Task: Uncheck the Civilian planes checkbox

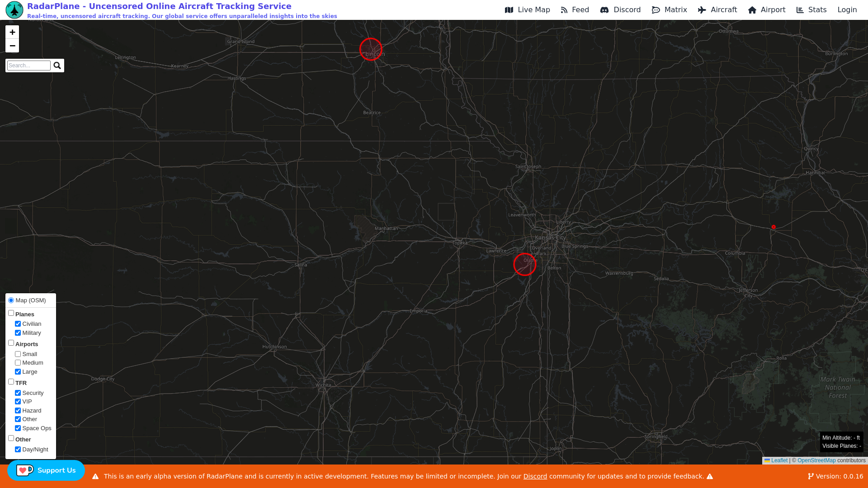Action: pos(18,324)
